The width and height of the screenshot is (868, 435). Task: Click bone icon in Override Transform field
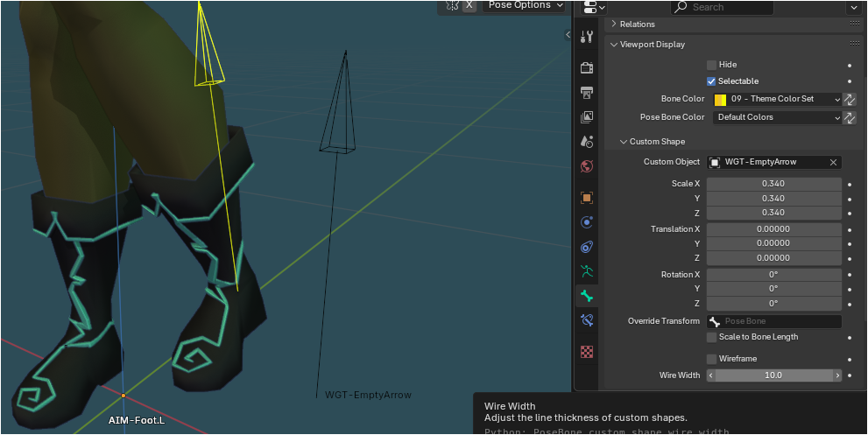(x=715, y=321)
